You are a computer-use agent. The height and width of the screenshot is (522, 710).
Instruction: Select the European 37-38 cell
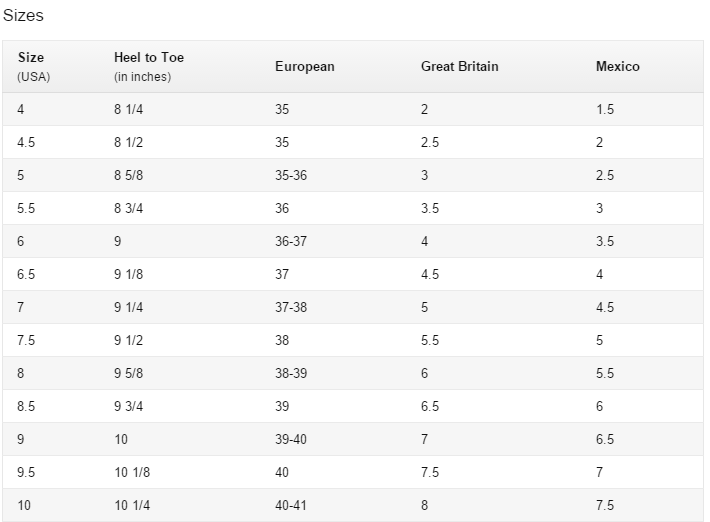290,308
